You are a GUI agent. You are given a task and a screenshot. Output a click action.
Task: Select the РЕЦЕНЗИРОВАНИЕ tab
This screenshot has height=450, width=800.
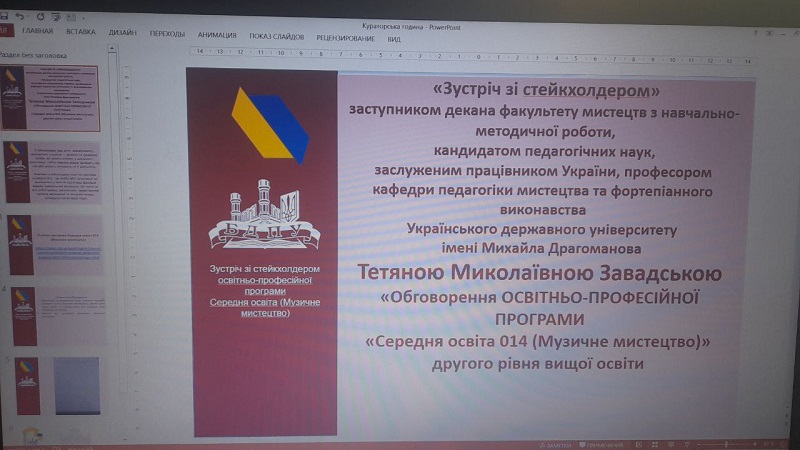[345, 38]
